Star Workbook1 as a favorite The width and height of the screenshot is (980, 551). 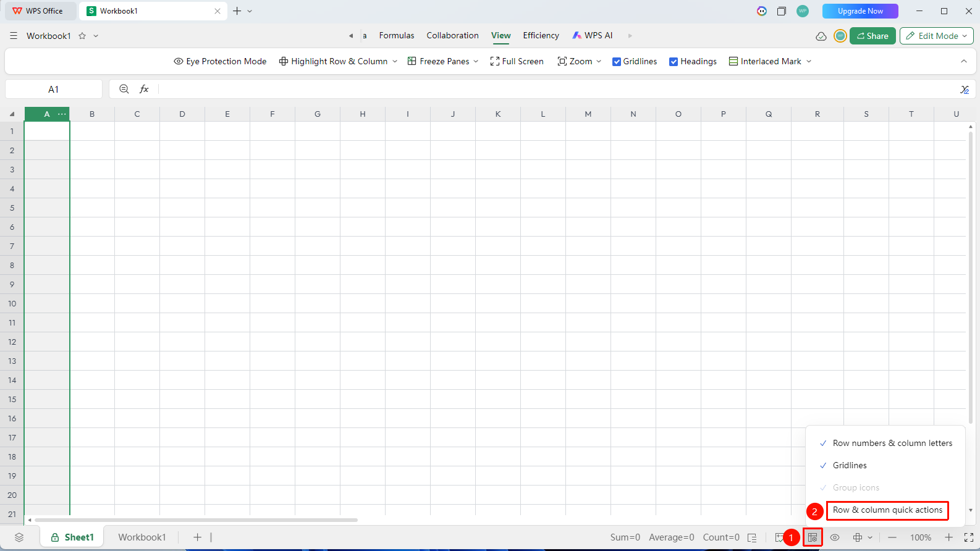pyautogui.click(x=82, y=36)
